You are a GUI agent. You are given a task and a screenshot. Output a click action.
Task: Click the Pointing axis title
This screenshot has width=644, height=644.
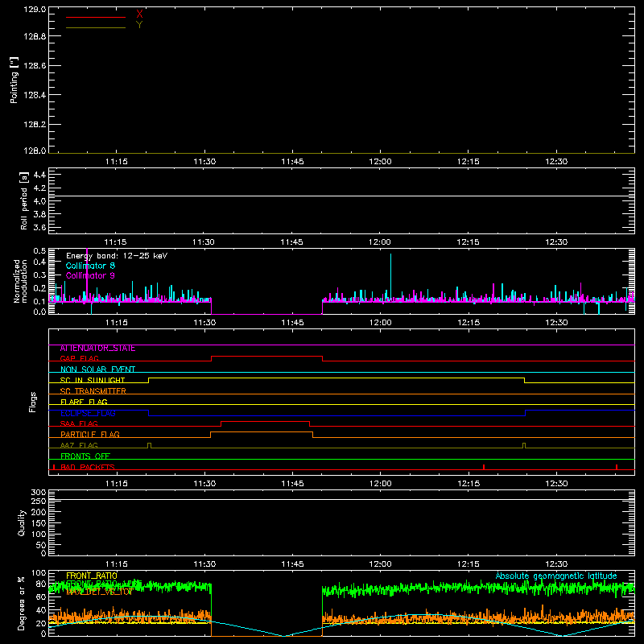14,80
